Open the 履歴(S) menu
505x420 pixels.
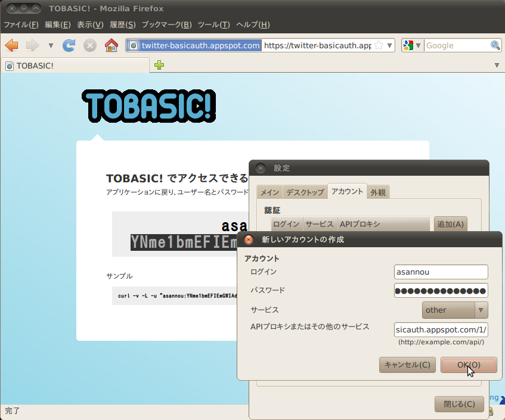tap(123, 25)
